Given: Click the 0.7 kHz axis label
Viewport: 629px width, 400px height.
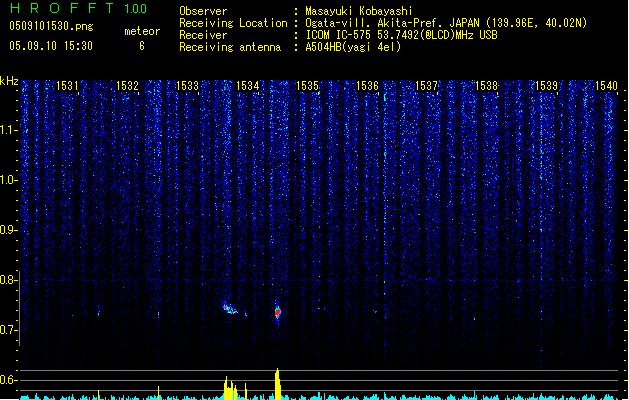Looking at the screenshot, I should click(x=8, y=330).
